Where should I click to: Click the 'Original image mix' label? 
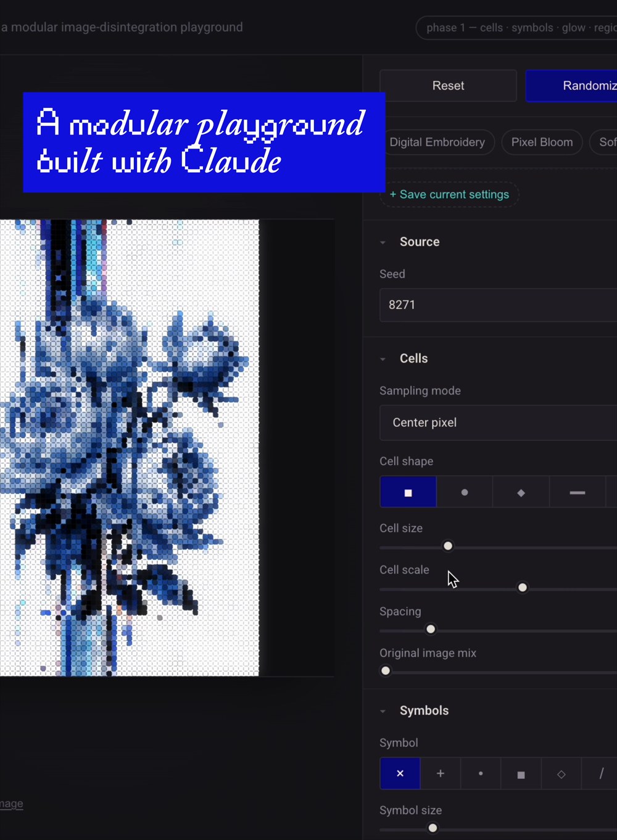[x=428, y=653]
